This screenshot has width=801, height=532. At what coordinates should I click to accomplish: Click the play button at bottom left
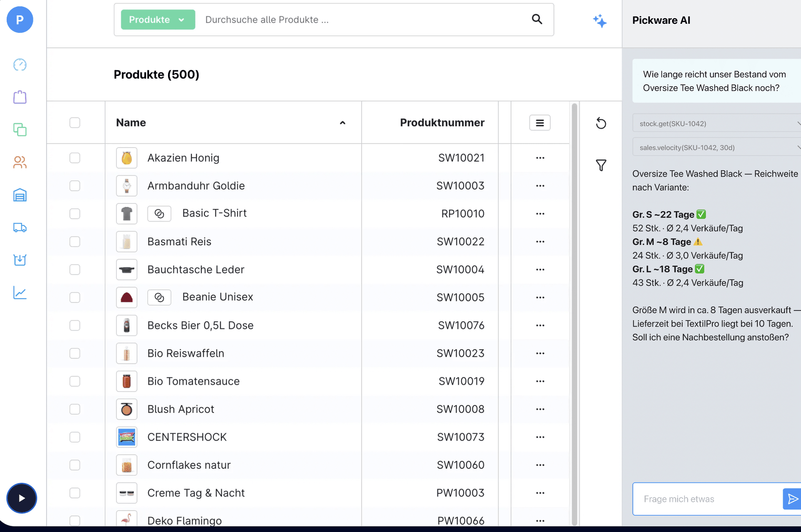point(22,498)
